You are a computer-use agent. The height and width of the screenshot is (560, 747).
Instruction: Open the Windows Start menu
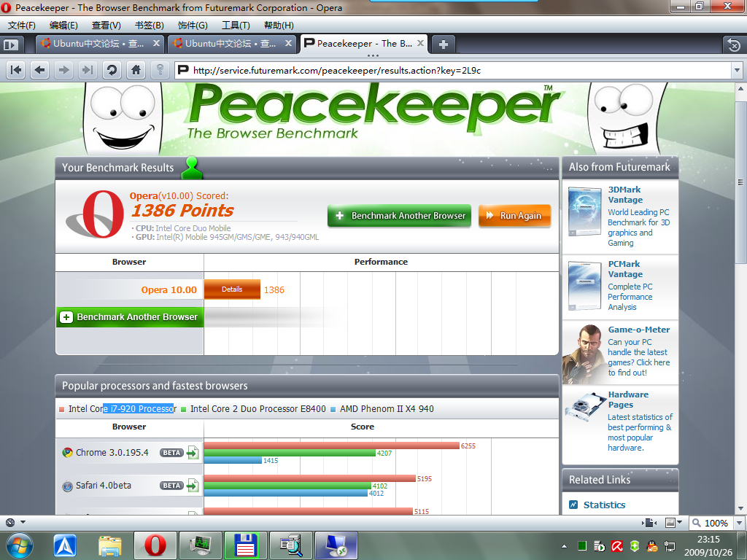click(x=20, y=545)
